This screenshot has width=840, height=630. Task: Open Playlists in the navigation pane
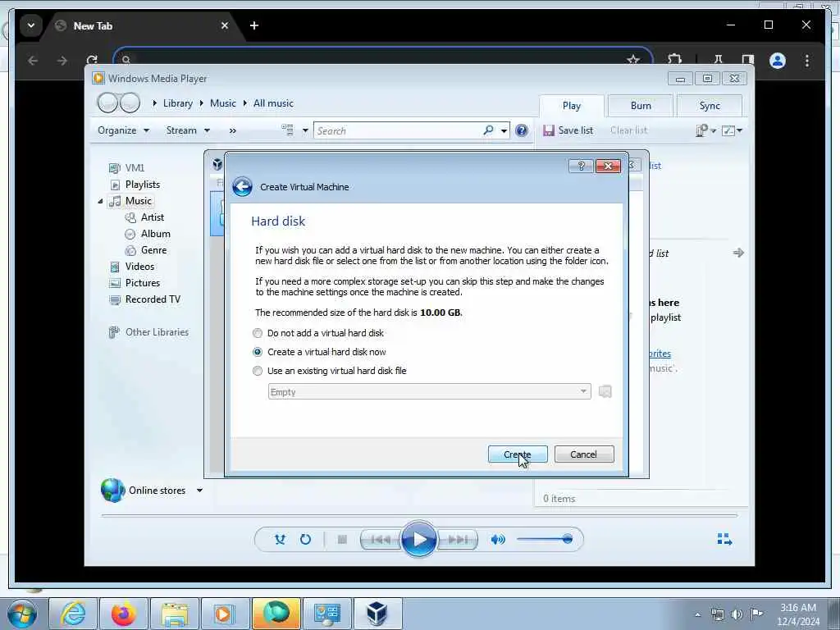pyautogui.click(x=135, y=185)
